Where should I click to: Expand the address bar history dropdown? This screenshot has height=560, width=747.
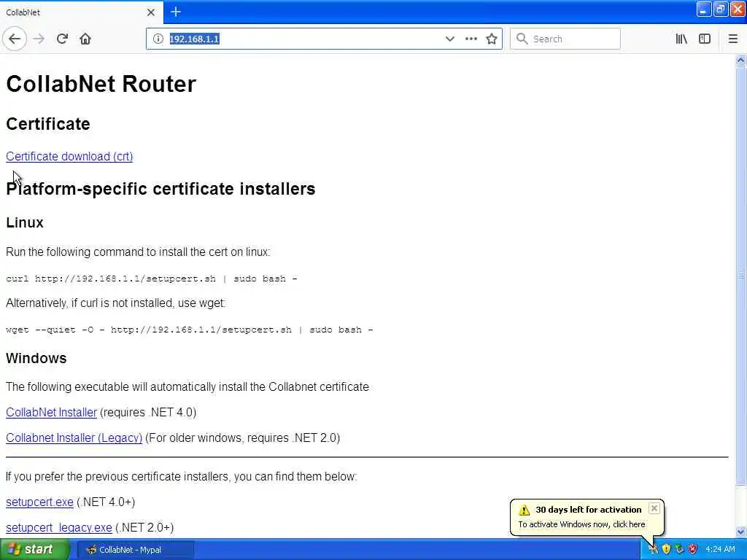pos(449,39)
